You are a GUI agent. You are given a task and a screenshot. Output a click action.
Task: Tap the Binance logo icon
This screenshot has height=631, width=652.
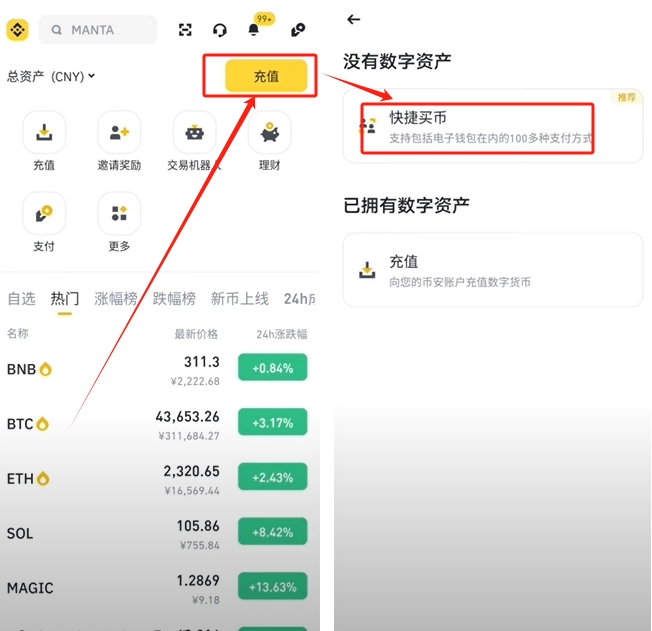click(x=17, y=30)
